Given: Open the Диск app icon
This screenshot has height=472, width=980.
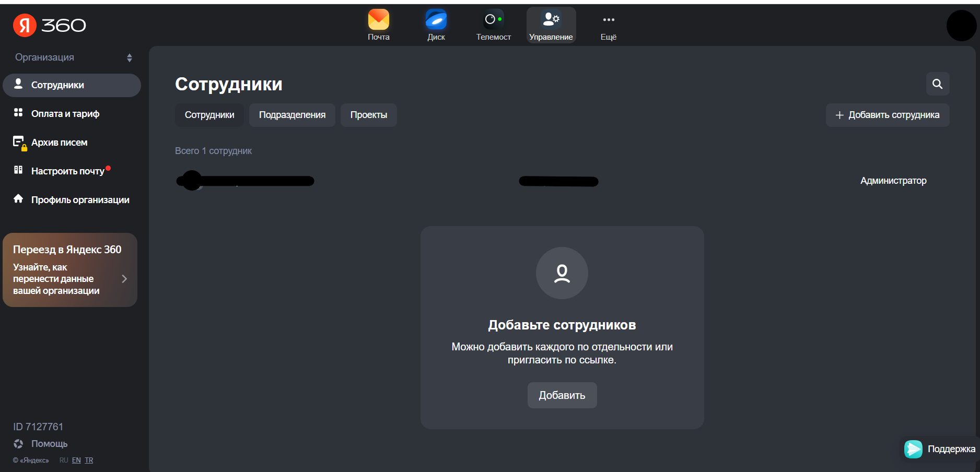Looking at the screenshot, I should (436, 25).
